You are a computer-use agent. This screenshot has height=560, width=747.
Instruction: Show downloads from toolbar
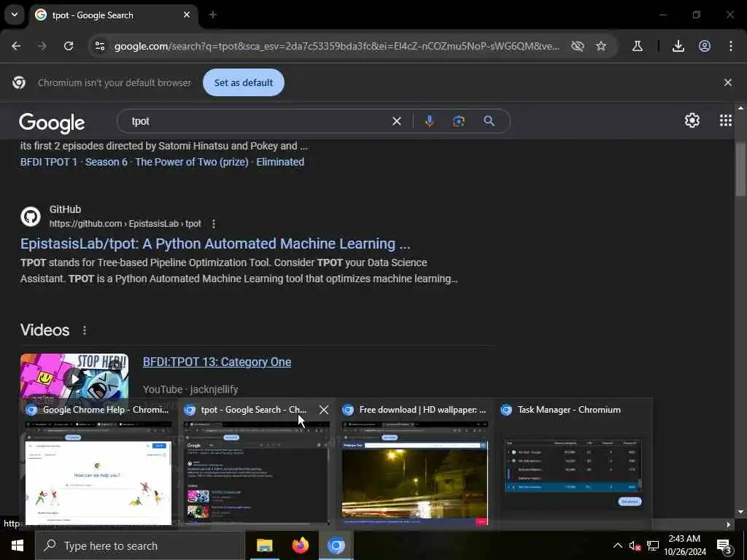tap(678, 46)
